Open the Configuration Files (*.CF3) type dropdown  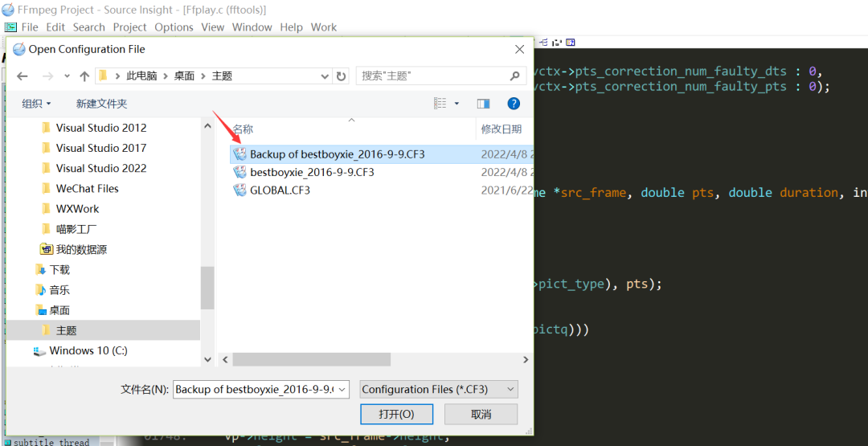point(439,390)
